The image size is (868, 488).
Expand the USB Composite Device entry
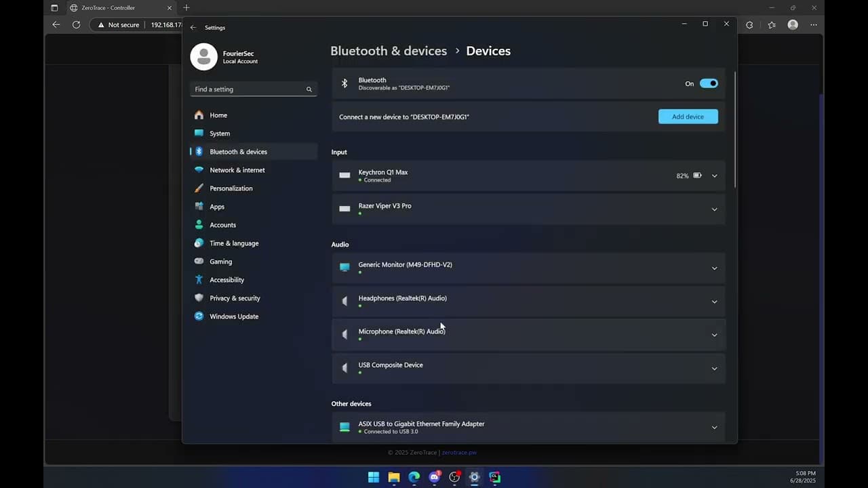tap(714, 369)
